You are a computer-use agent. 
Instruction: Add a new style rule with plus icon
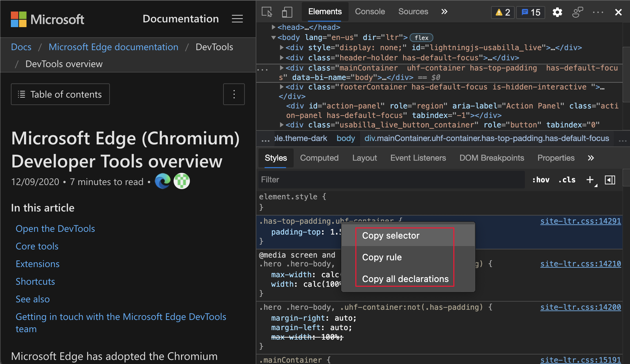point(590,180)
